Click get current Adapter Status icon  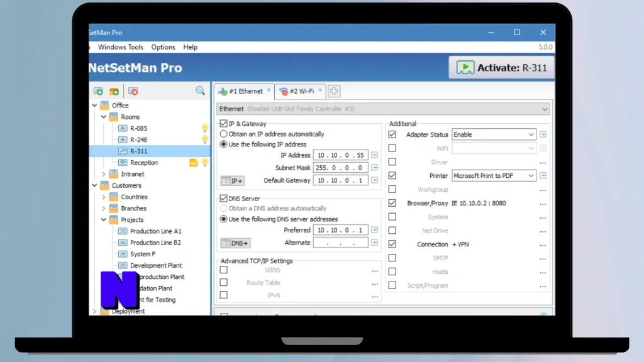pos(543,134)
